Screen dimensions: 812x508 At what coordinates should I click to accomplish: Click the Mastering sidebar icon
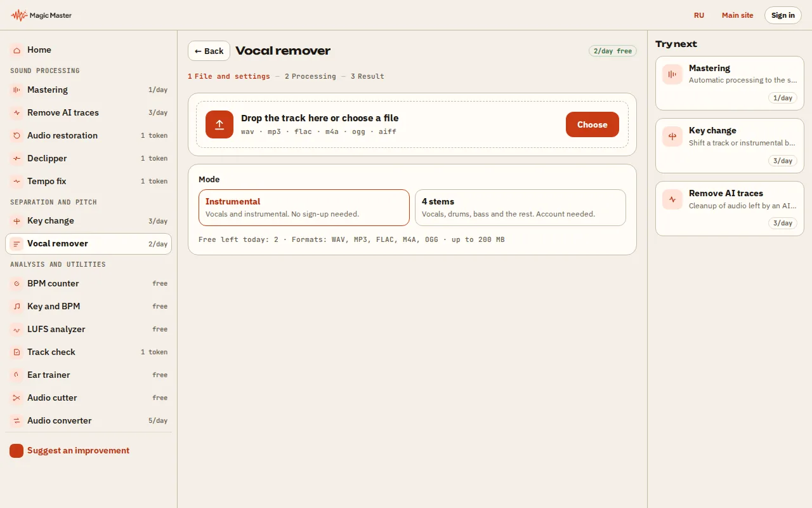[x=16, y=90]
